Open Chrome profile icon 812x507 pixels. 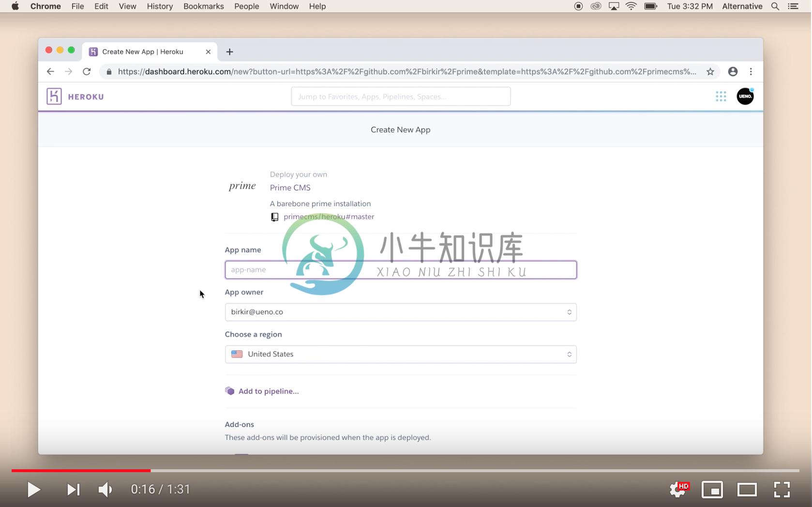tap(733, 72)
